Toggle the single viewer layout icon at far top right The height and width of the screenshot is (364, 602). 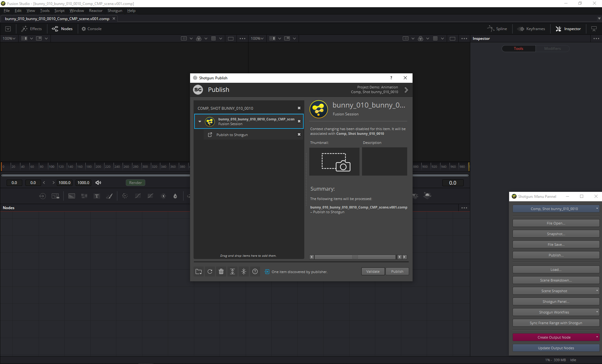594,29
